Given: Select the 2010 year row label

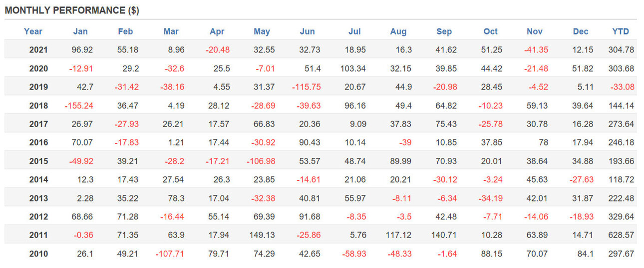Looking at the screenshot, I should (38, 254).
